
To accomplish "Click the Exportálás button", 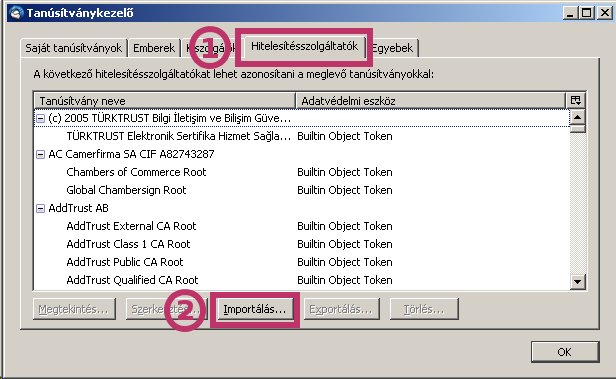I will (x=341, y=309).
